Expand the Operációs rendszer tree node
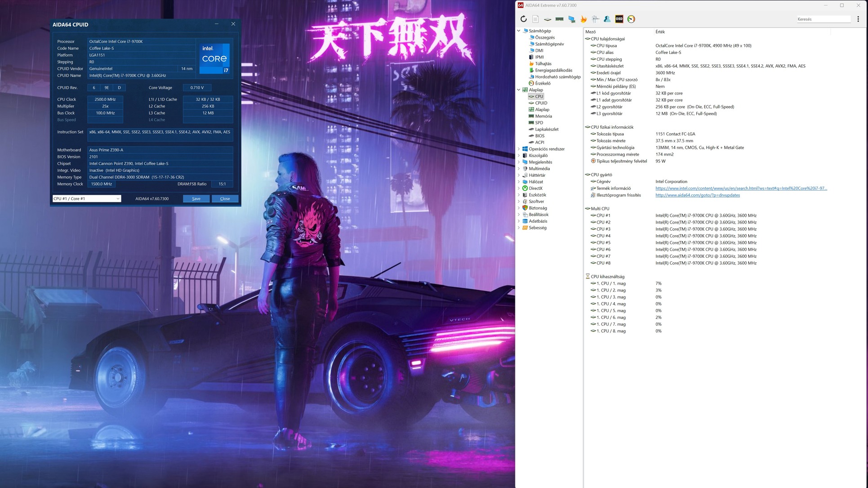Viewport: 868px width, 488px height. (x=519, y=149)
